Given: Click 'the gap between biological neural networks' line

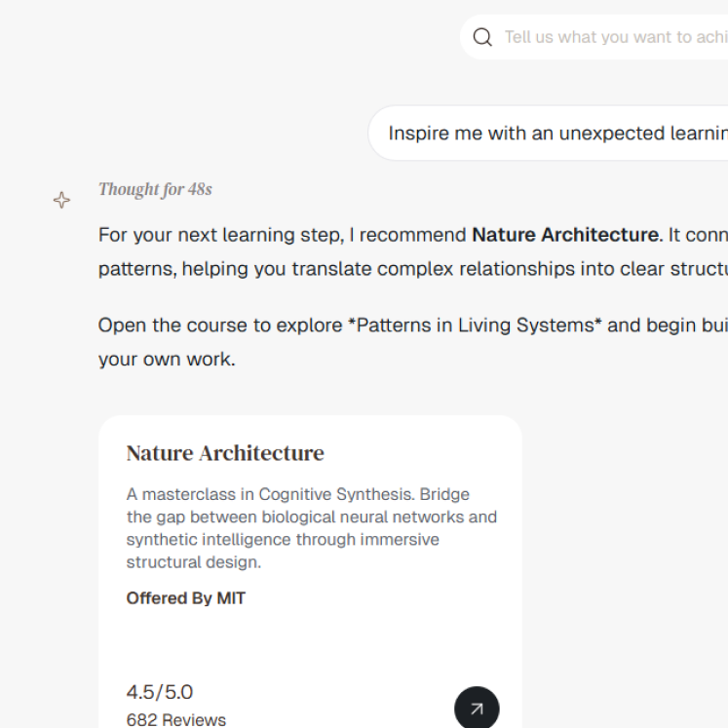Looking at the screenshot, I should tap(312, 517).
